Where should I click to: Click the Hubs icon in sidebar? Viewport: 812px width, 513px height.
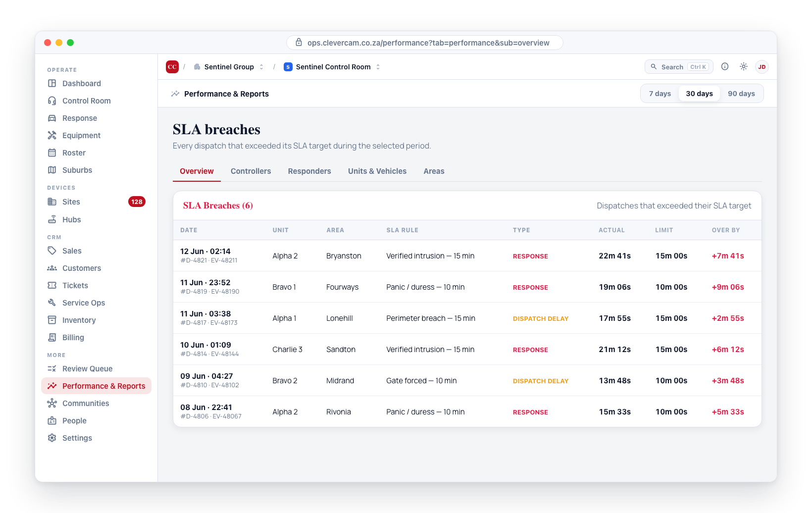52,219
